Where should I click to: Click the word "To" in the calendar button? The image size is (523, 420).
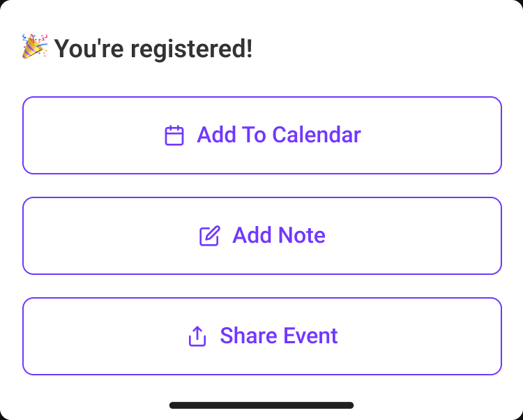pyautogui.click(x=254, y=135)
